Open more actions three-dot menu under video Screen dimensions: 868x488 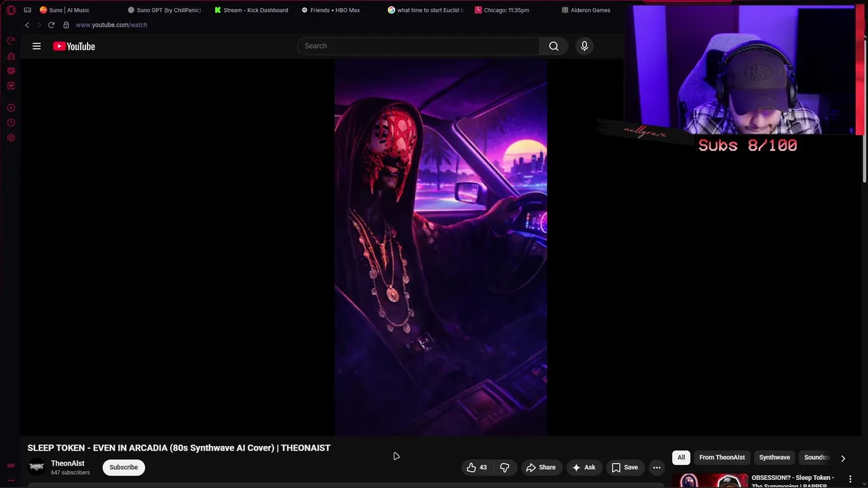pyautogui.click(x=656, y=467)
